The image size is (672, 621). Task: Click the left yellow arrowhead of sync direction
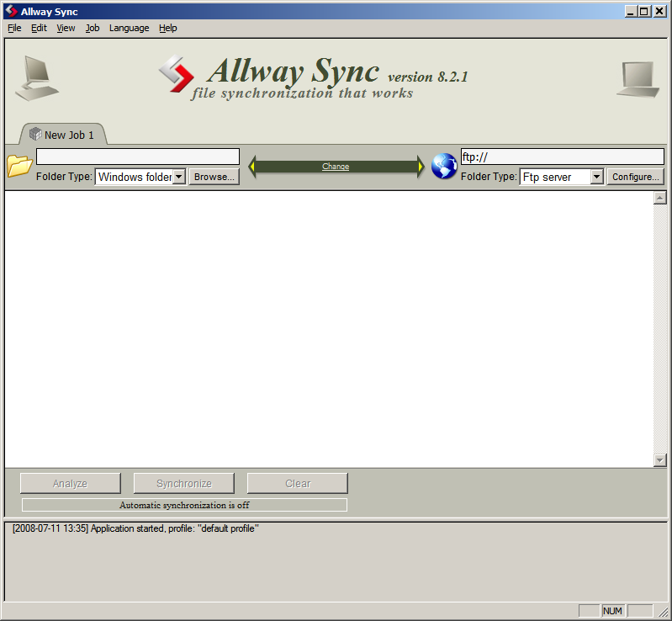tap(252, 167)
